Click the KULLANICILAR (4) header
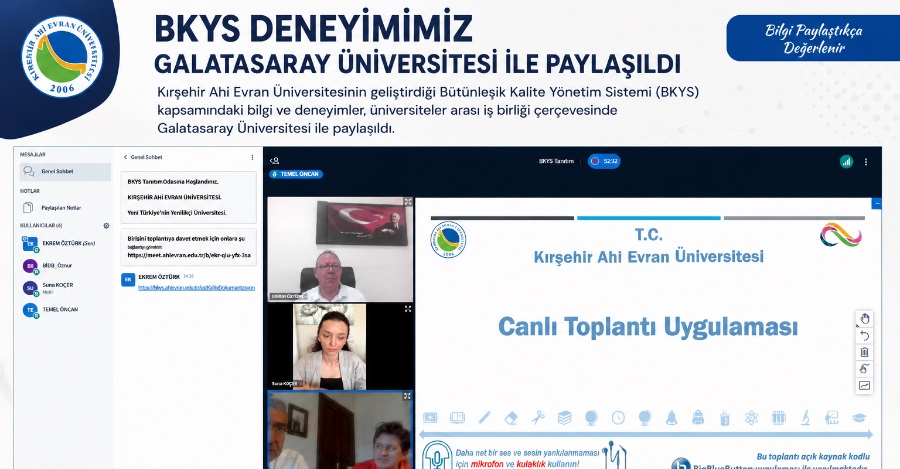Viewport: 900px width, 469px height. (x=41, y=226)
